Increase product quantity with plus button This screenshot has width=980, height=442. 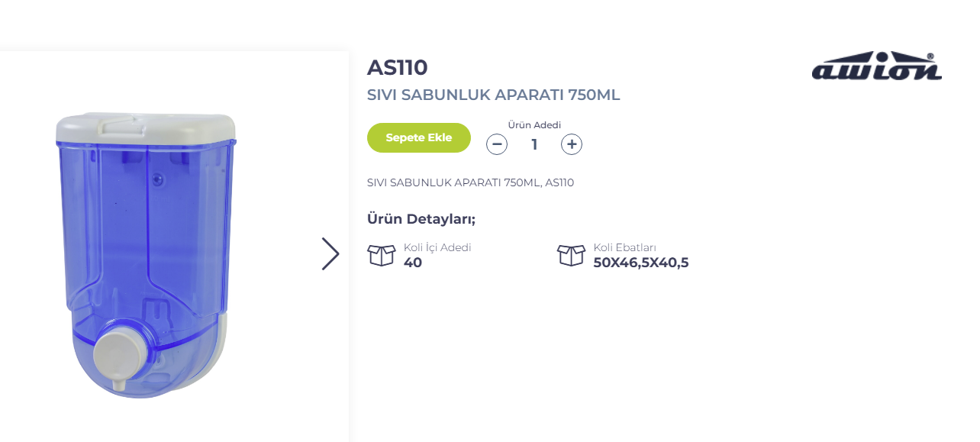572,144
